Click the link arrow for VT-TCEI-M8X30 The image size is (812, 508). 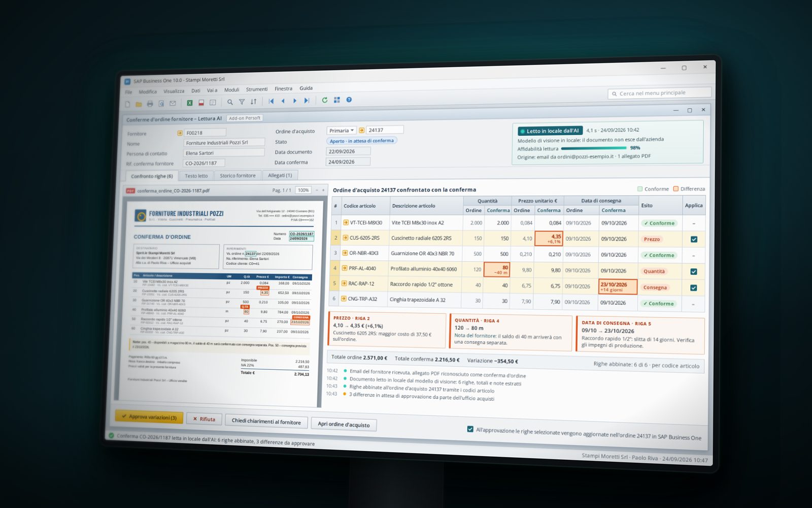point(346,223)
